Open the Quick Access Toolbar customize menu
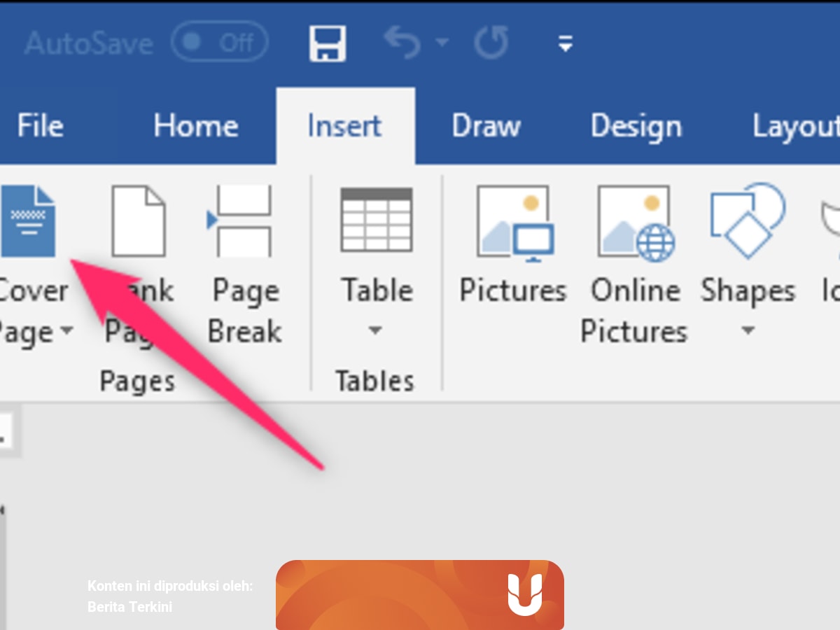Screen dimensions: 840x630 (x=564, y=42)
